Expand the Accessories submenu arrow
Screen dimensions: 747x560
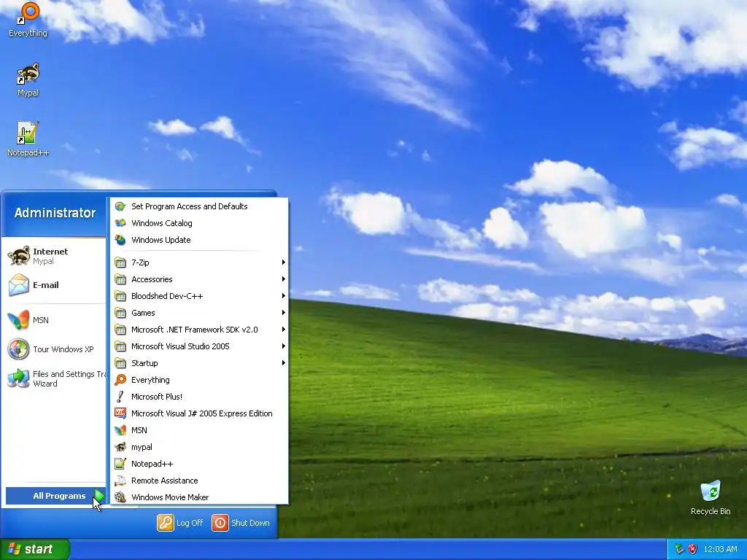click(x=284, y=279)
